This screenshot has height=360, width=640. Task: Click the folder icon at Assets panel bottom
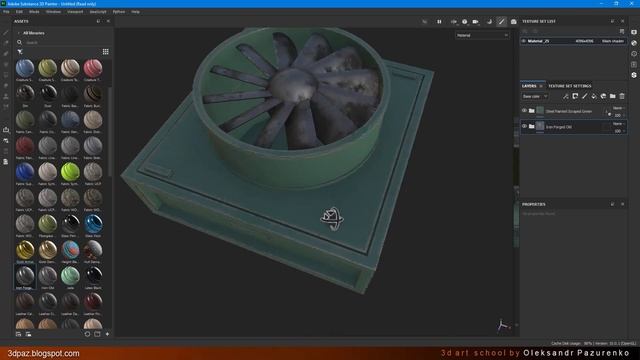coord(97,334)
